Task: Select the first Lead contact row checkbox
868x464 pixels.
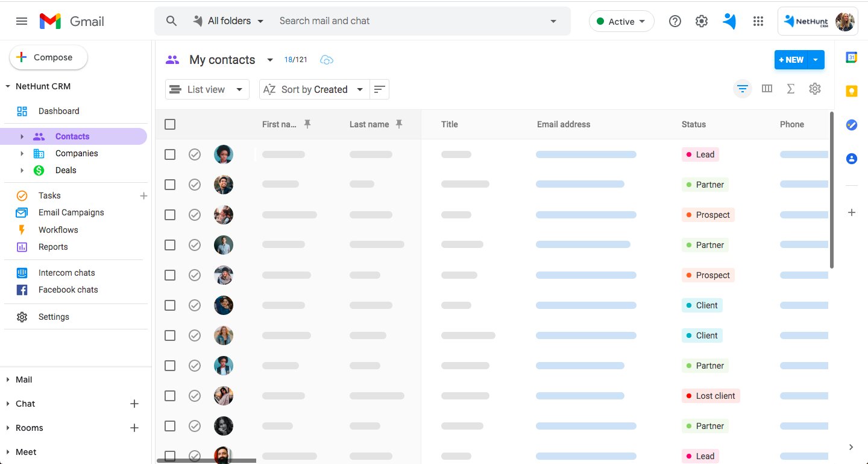Action: pyautogui.click(x=170, y=154)
